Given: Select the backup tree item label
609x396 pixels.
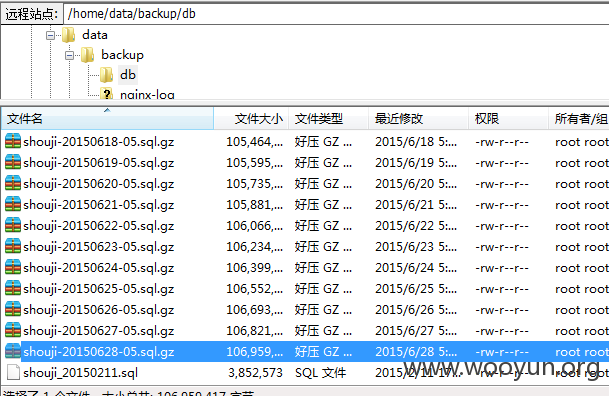Looking at the screenshot, I should tap(122, 55).
